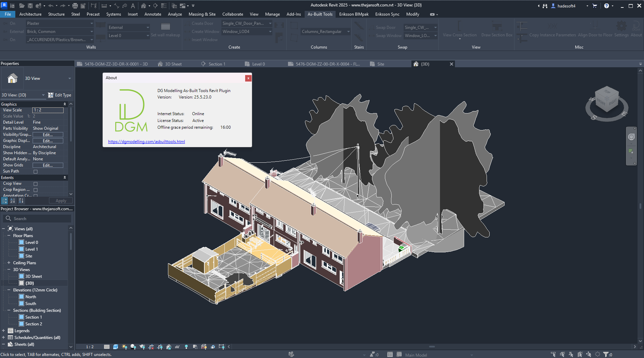Click the Filter icon in status bar
This screenshot has height=358, width=644.
coord(606,354)
